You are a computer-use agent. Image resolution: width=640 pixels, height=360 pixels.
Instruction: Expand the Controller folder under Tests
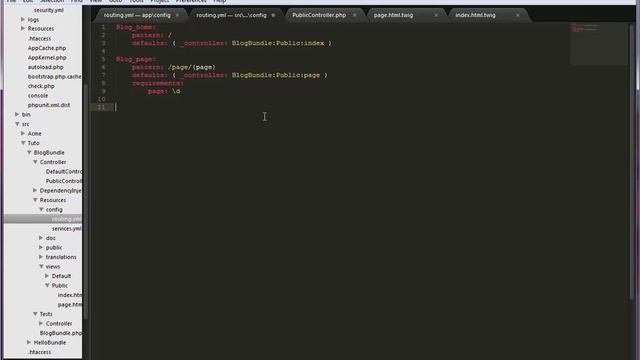pyautogui.click(x=41, y=323)
